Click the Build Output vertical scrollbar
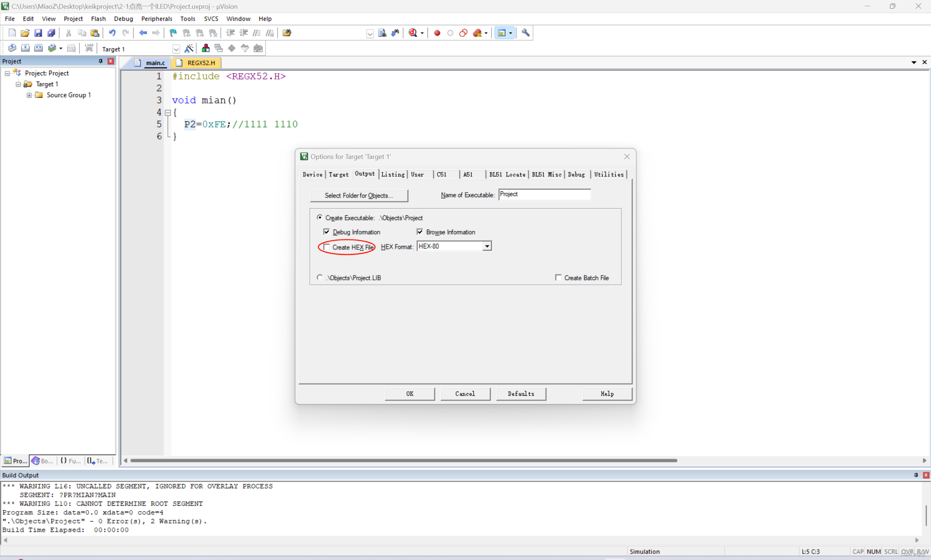Viewport: 931px width, 560px height. pyautogui.click(x=926, y=516)
